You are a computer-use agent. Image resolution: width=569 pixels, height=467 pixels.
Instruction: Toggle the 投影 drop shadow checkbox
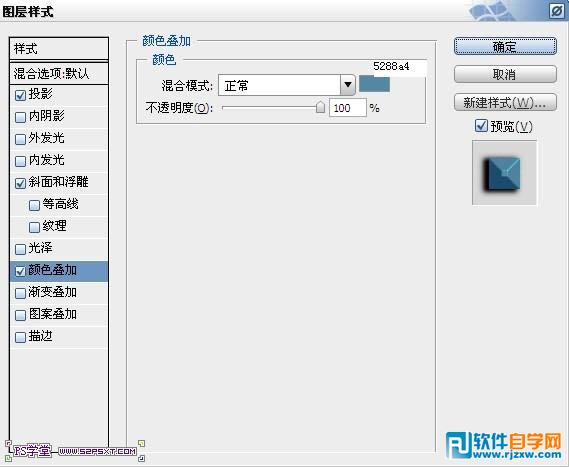pyautogui.click(x=20, y=95)
